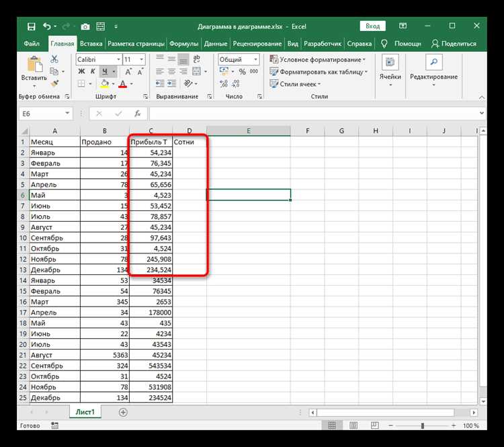The height and width of the screenshot is (447, 504).
Task: Open the form icon in the quick access toolbar
Action: 101,26
